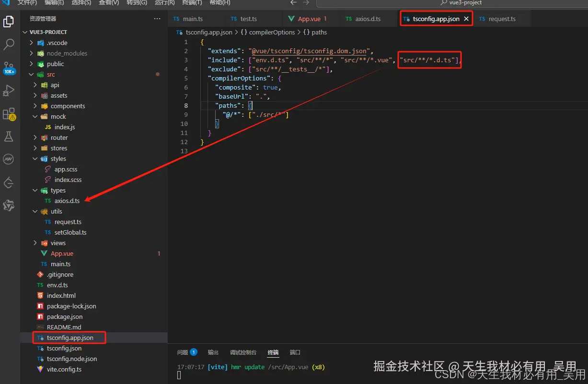Open the Explorer view in the activity bar
Image resolution: width=588 pixels, height=384 pixels.
coord(9,22)
